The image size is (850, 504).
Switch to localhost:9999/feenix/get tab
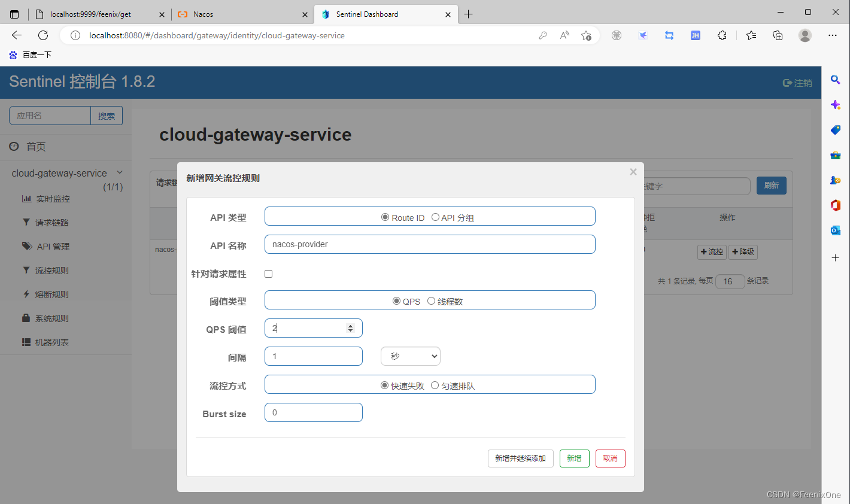99,14
